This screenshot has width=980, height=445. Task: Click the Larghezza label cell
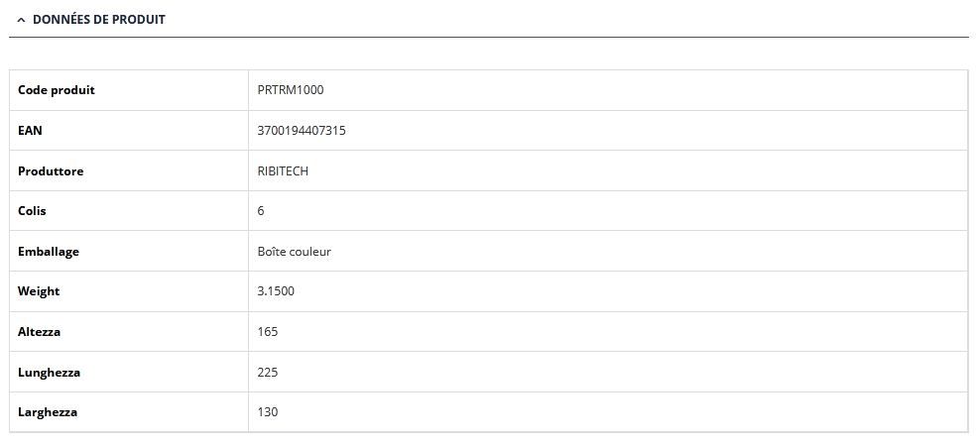coord(48,412)
